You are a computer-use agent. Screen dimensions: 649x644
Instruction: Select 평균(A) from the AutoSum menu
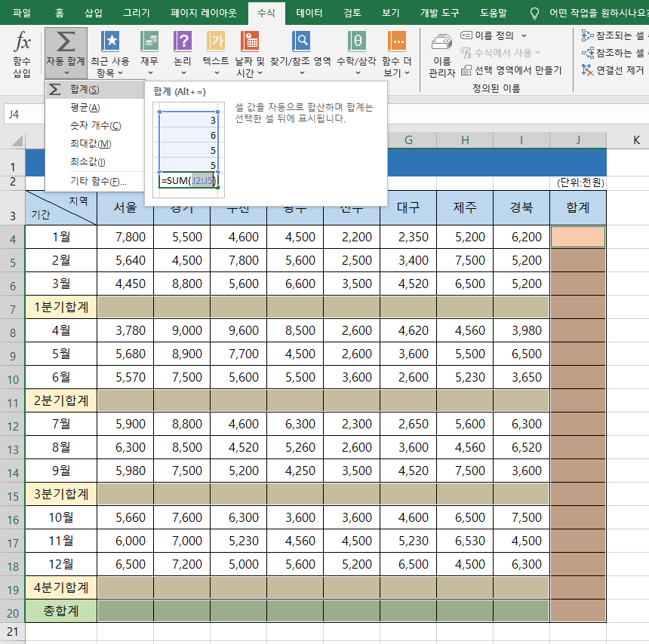tap(95, 108)
